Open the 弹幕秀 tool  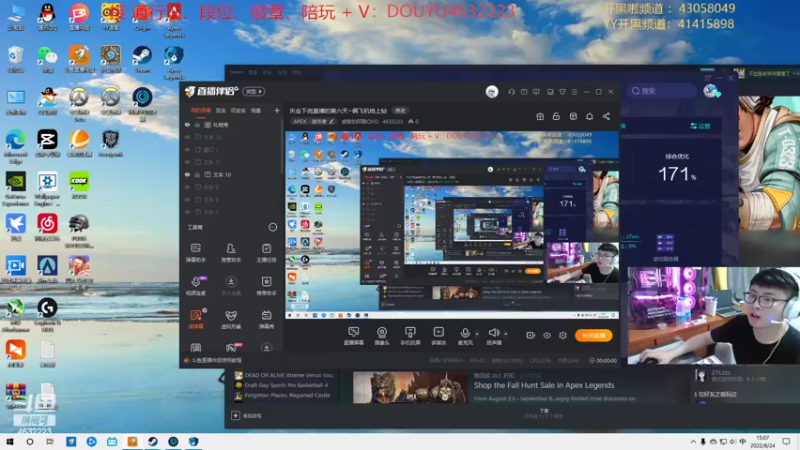266,319
